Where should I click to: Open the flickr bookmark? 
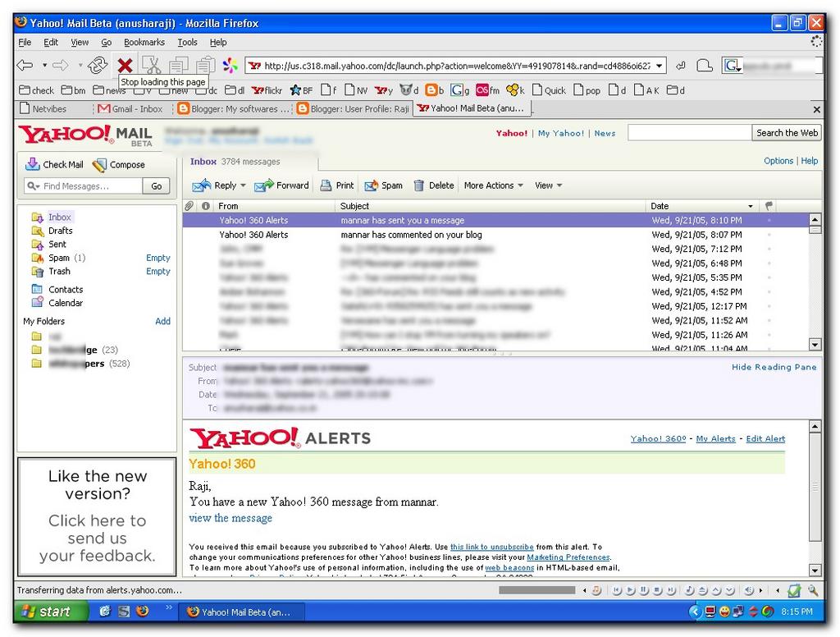tap(267, 90)
